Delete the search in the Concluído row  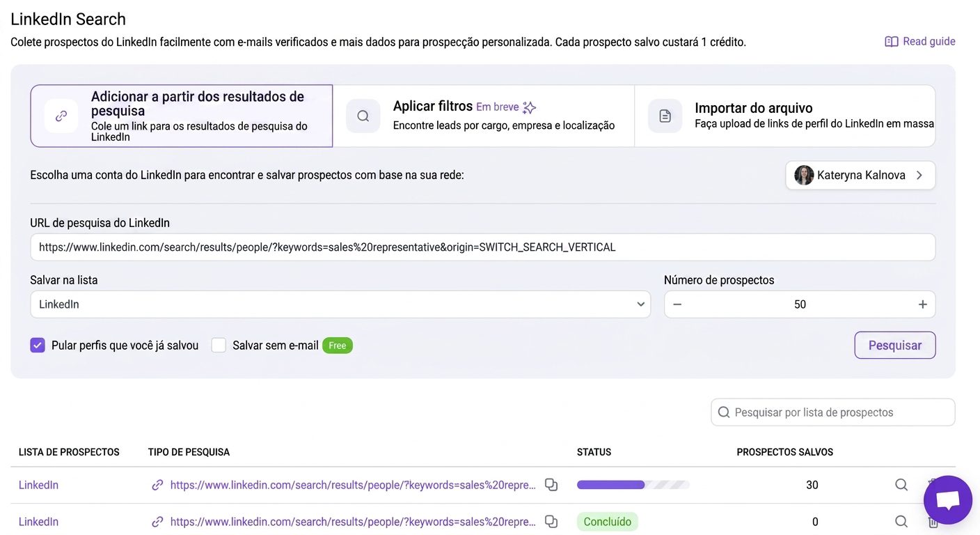933,523
